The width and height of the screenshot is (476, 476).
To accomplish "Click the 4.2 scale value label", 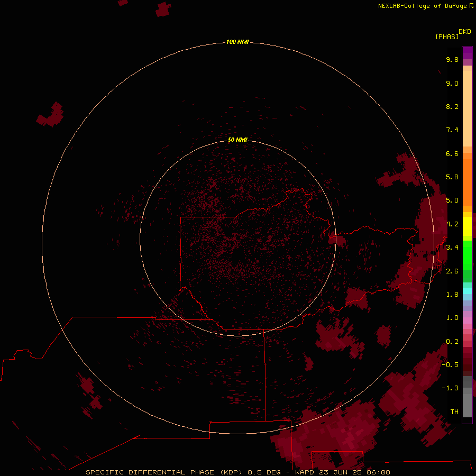I will (452, 224).
